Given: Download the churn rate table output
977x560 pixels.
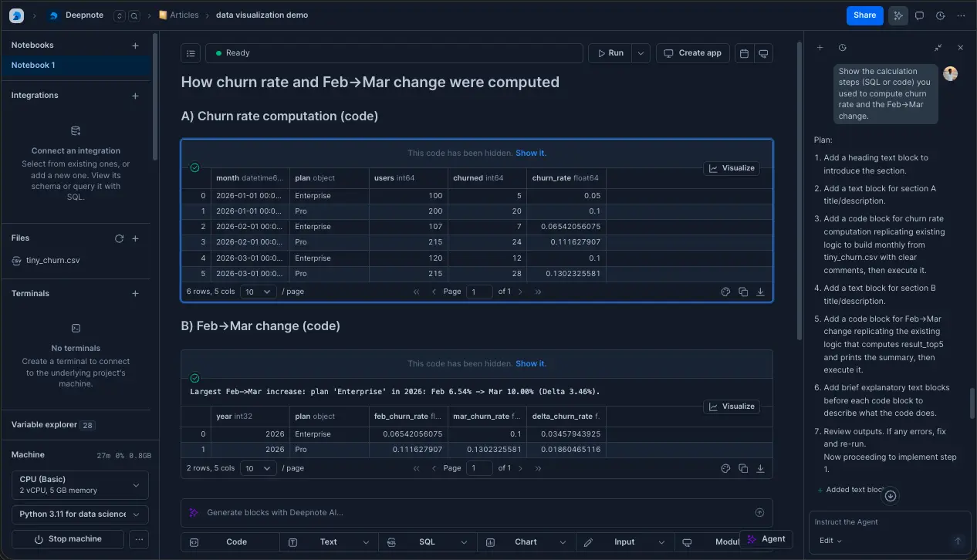Looking at the screenshot, I should tap(760, 292).
